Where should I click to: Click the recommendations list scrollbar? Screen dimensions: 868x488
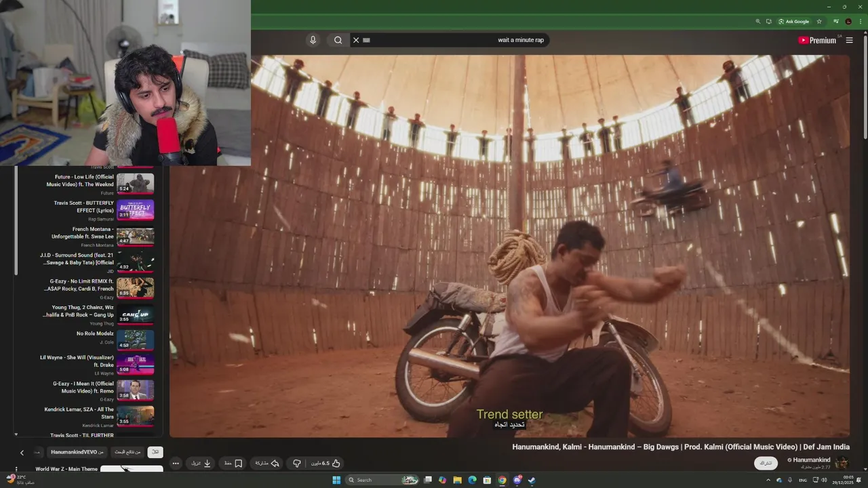16,220
